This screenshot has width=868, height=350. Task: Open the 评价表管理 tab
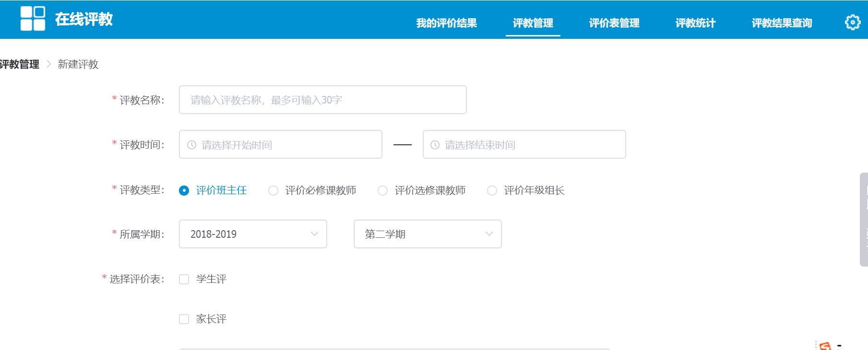pos(614,23)
